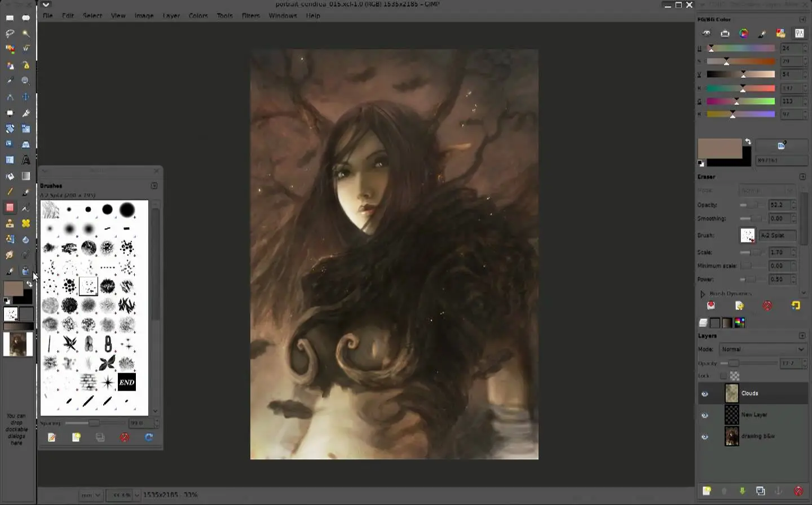
Task: Click the hex color input field
Action: [782, 161]
